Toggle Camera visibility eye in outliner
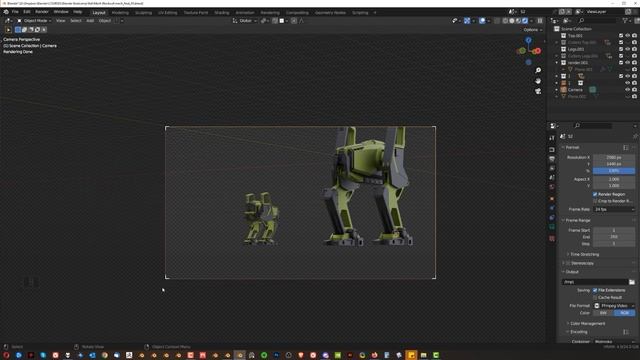The width and height of the screenshot is (640, 360). tap(628, 89)
